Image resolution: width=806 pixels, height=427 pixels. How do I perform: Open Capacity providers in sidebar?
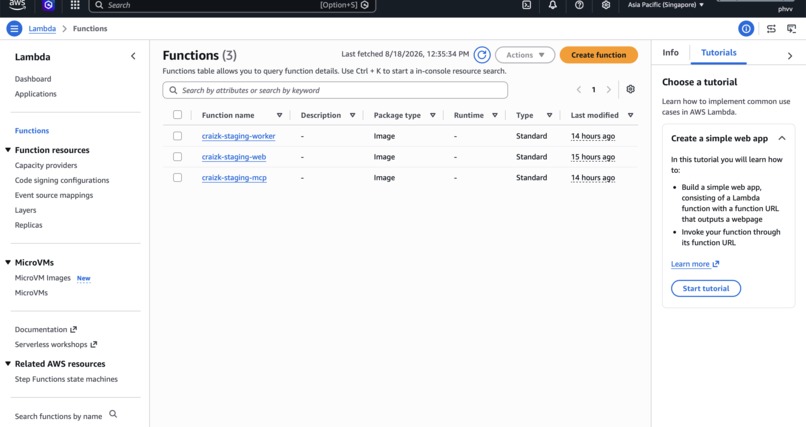click(46, 165)
